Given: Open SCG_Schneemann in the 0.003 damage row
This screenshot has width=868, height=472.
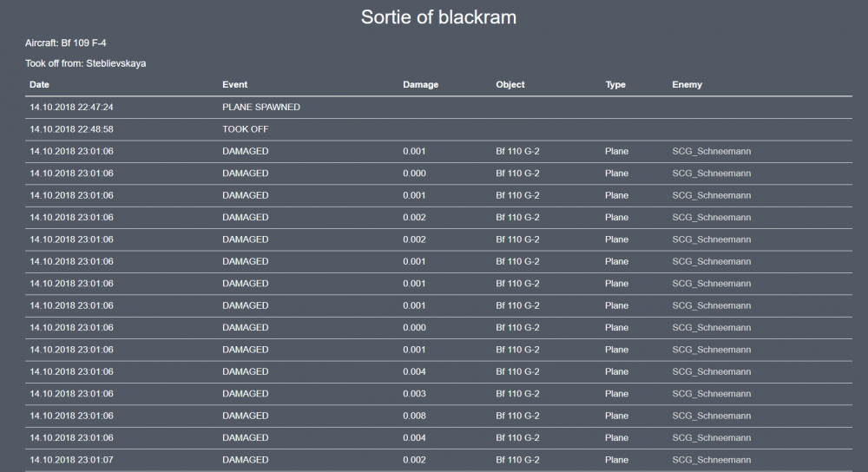Looking at the screenshot, I should tap(711, 394).
